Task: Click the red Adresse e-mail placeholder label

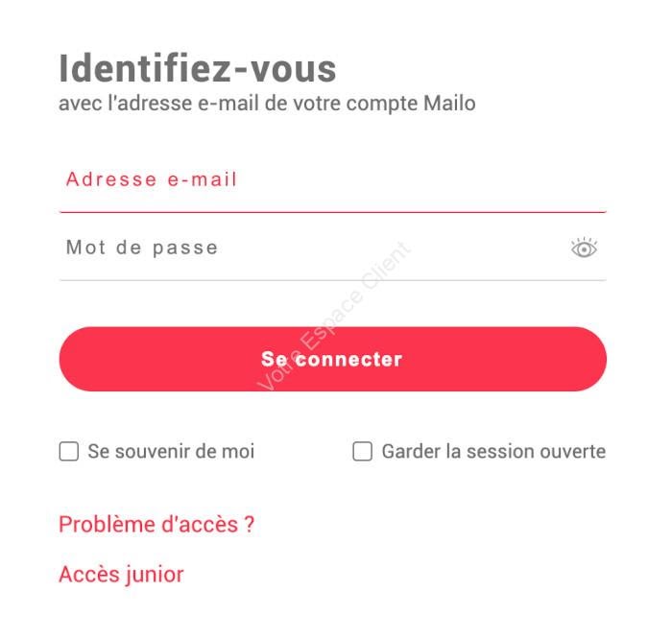Action: (152, 179)
